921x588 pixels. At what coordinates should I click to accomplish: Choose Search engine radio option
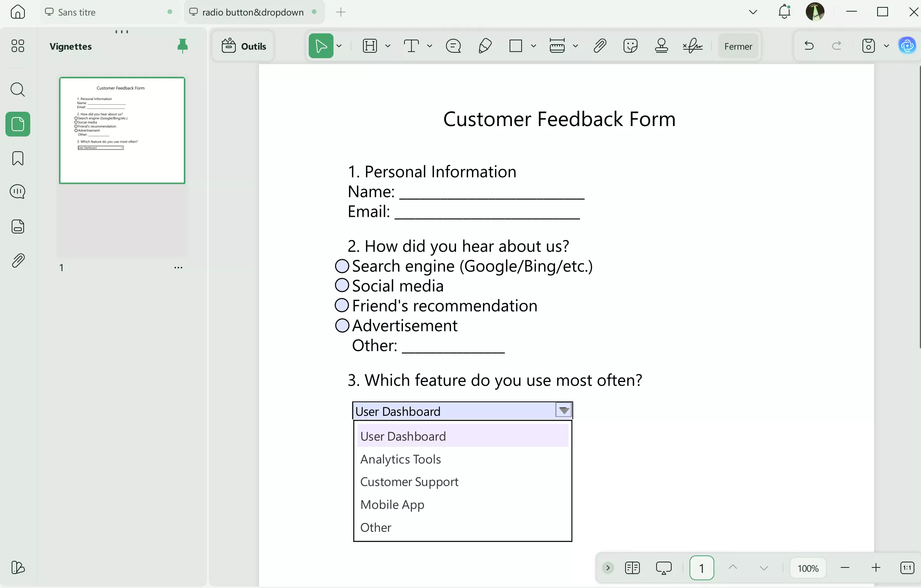(x=342, y=266)
